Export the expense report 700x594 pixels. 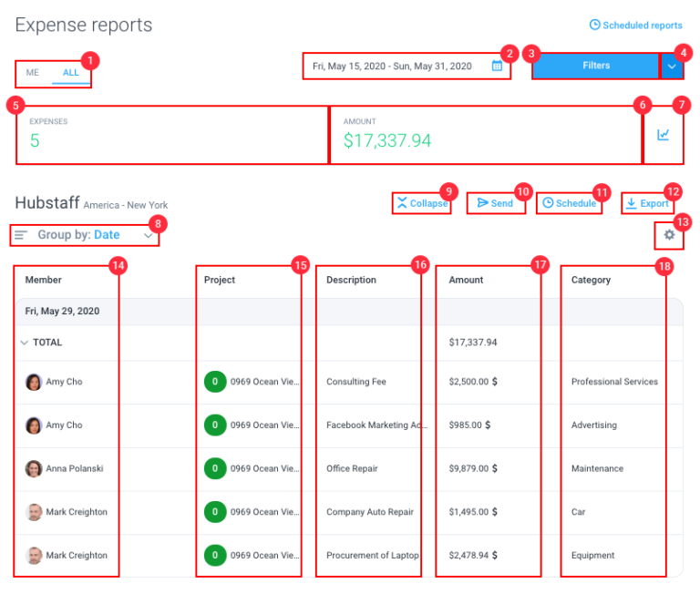click(x=647, y=203)
